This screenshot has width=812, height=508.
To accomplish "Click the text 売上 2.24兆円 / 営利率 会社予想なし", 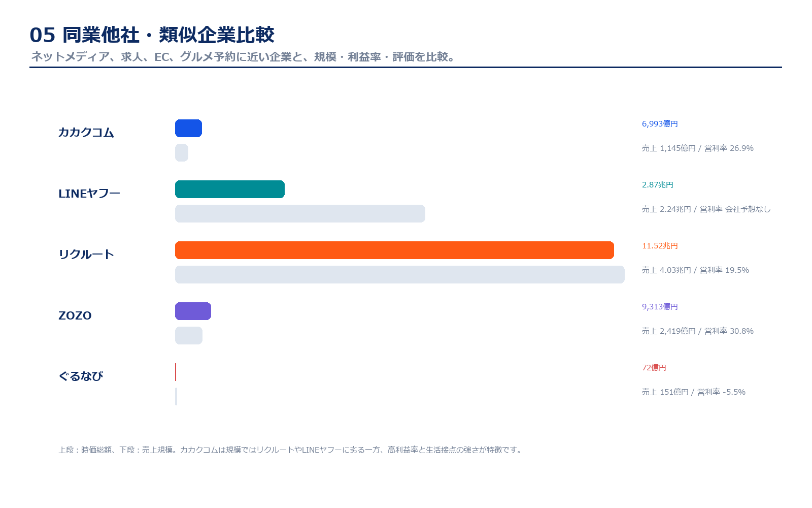I will [706, 209].
